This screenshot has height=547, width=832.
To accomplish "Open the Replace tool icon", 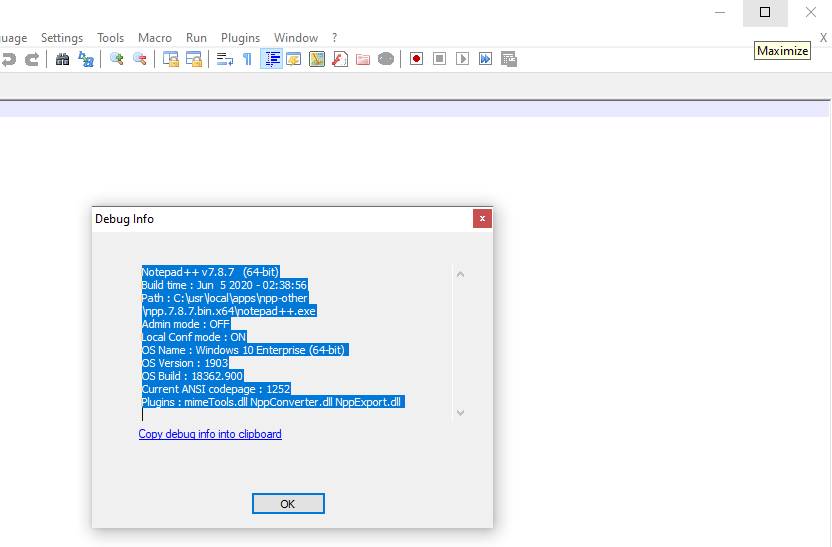I will pos(85,59).
